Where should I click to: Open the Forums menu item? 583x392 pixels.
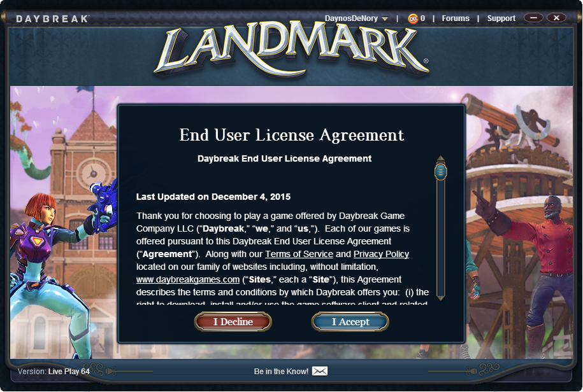456,18
